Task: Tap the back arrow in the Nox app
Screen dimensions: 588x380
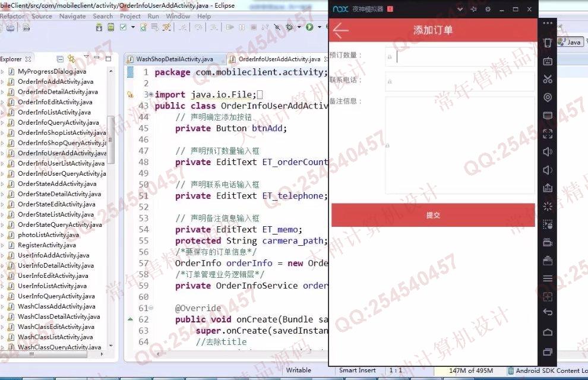Action: click(341, 30)
